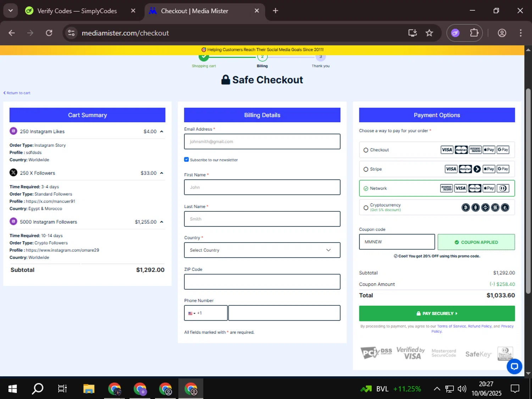The width and height of the screenshot is (532, 399).
Task: Click the Email Address input field
Action: tap(262, 142)
